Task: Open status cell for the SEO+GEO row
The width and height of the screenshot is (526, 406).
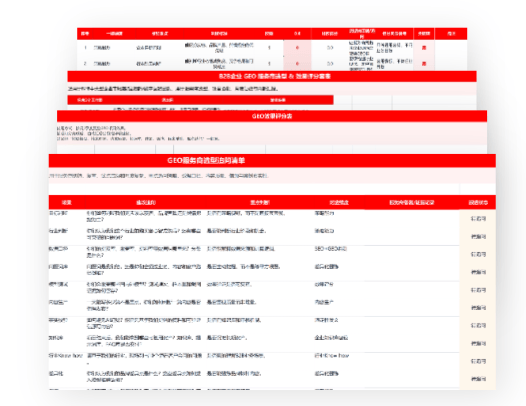Action: pos(478,254)
